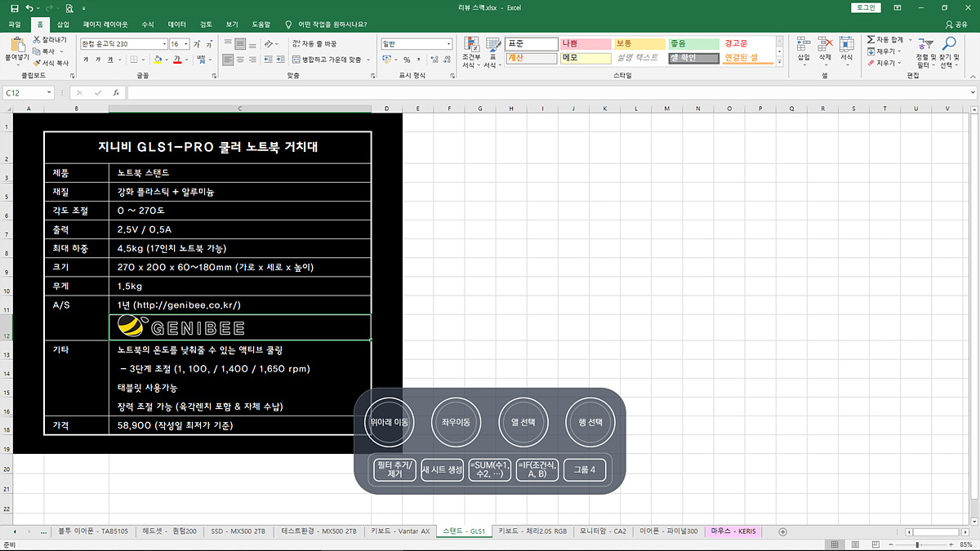Open Sort and Filter (정렬 및 필터)
Image resolution: width=980 pixels, height=551 pixels.
(926, 52)
